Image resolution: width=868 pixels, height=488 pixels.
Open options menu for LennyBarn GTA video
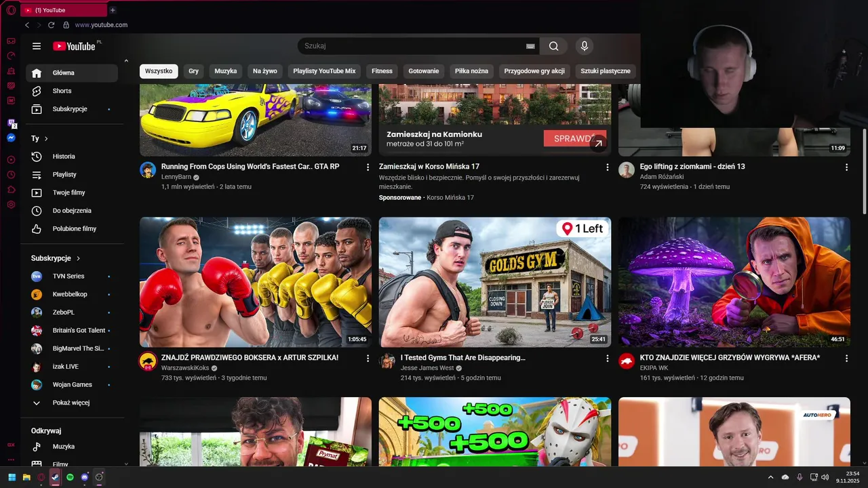click(x=368, y=167)
